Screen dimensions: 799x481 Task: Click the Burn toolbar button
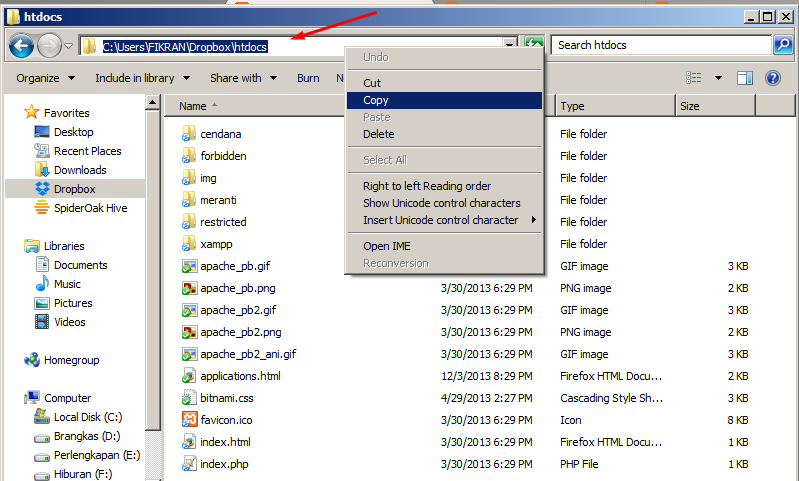click(308, 78)
